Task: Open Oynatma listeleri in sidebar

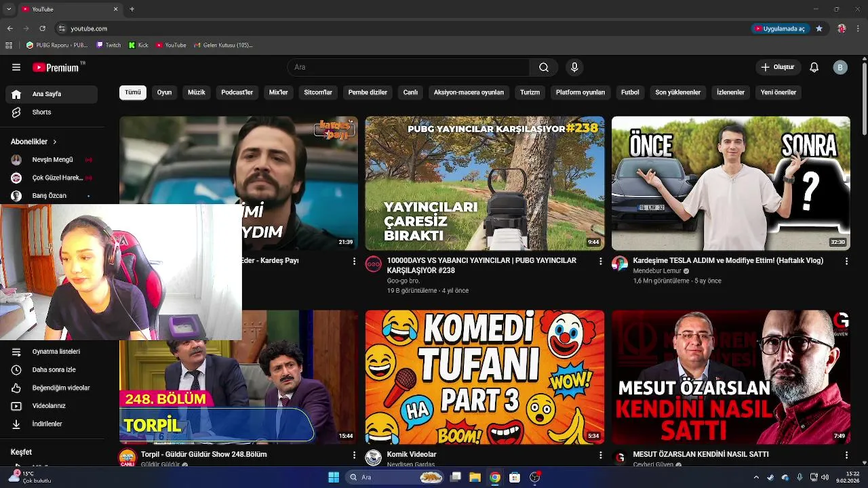Action: pyautogui.click(x=52, y=352)
